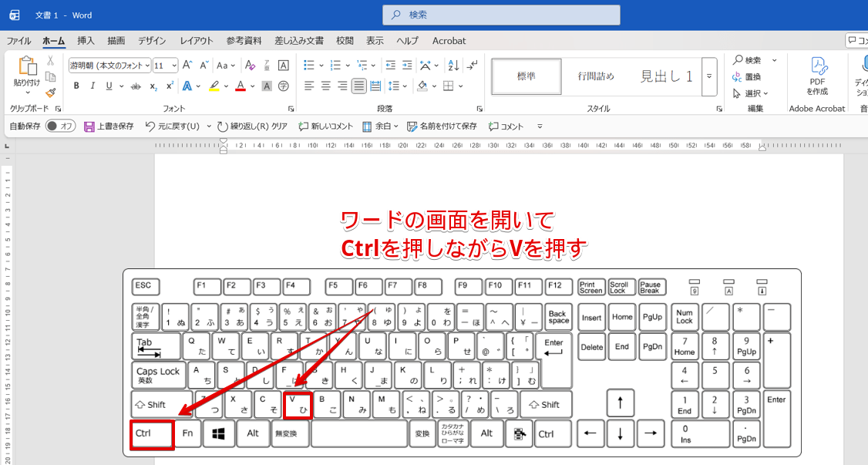Apply strikethrough formatting
Viewport: 868px width, 465px height.
(x=137, y=86)
